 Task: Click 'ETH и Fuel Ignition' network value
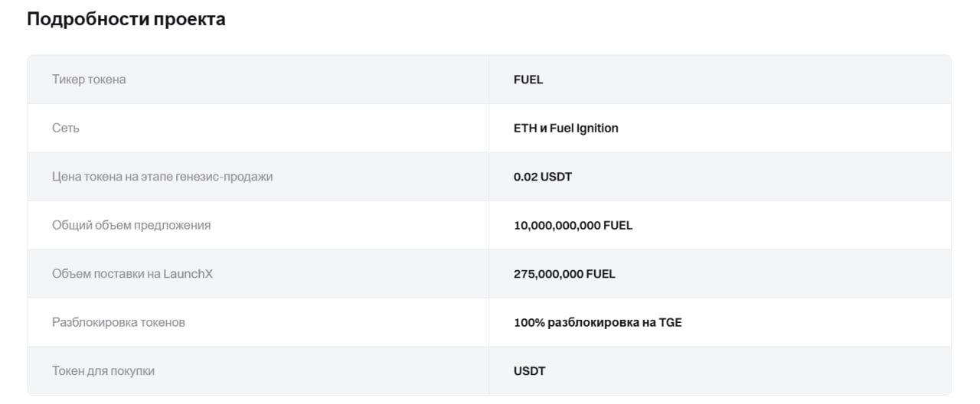[566, 128]
